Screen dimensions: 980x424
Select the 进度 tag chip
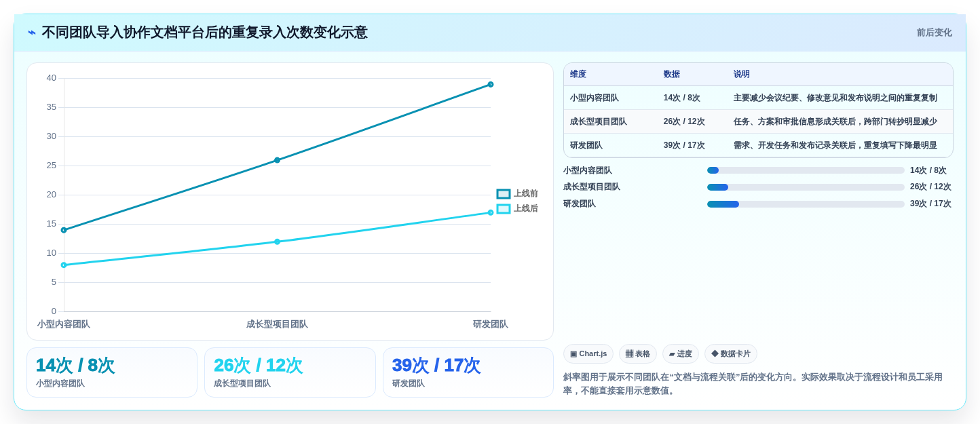(x=680, y=354)
